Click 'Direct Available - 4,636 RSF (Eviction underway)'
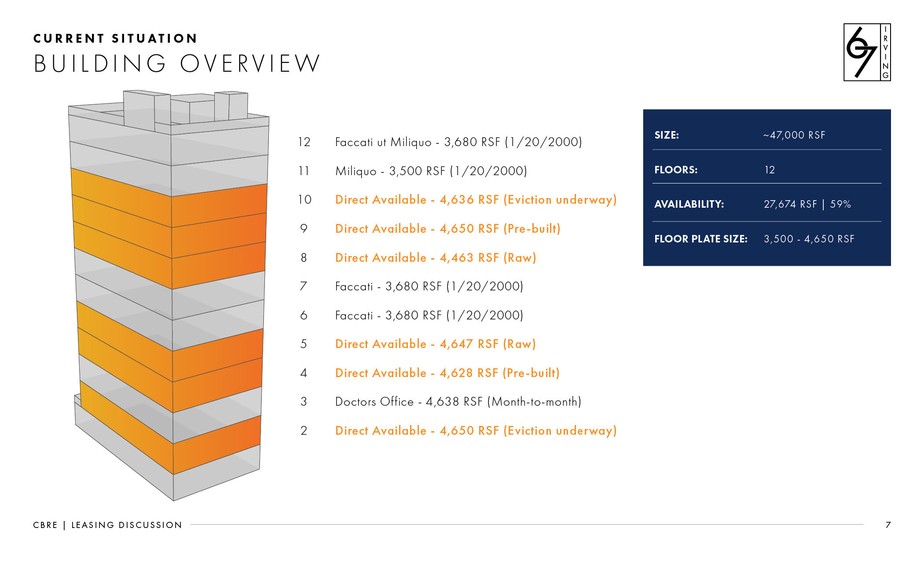This screenshot has height=561, width=924. [476, 200]
